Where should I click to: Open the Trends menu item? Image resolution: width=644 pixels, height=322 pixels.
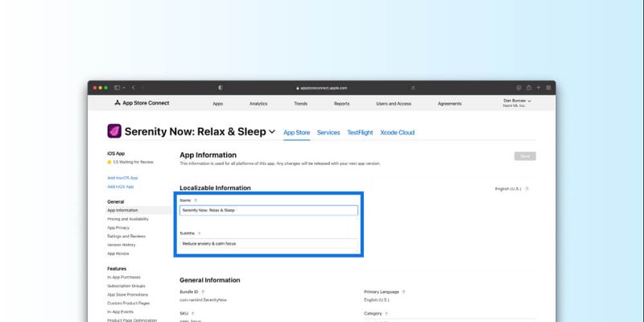pos(300,104)
